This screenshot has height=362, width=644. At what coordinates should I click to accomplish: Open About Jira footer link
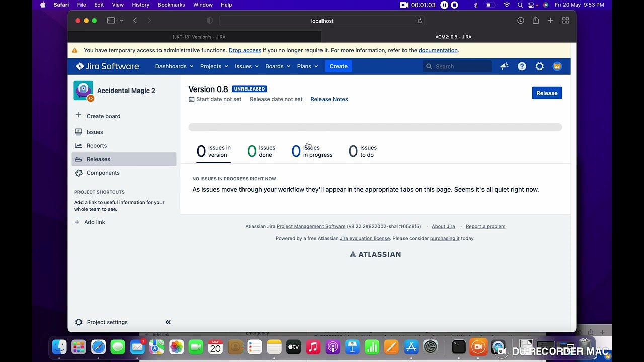tap(443, 226)
